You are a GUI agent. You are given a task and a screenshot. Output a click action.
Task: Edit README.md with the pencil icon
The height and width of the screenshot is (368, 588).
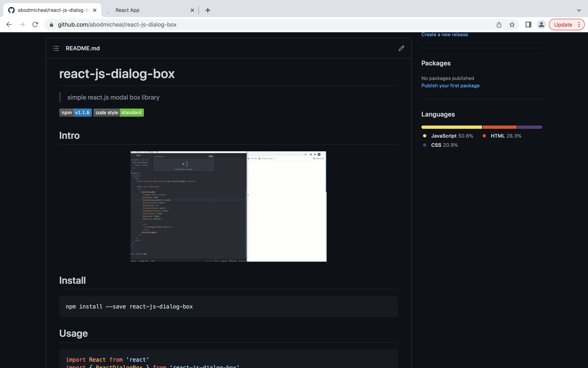pyautogui.click(x=401, y=48)
